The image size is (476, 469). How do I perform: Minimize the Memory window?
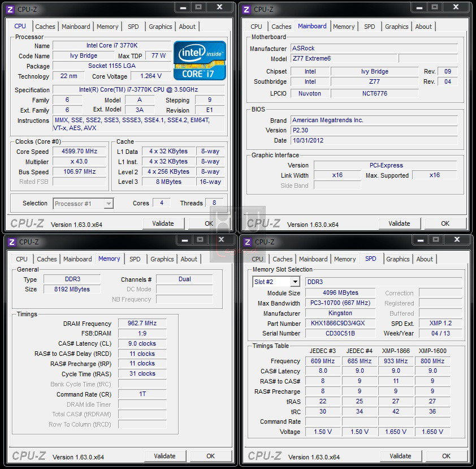click(x=184, y=240)
